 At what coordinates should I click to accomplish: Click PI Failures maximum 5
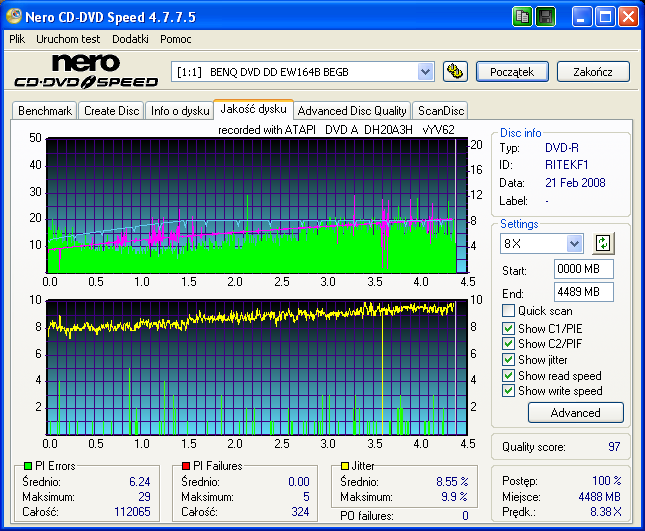pos(306,497)
